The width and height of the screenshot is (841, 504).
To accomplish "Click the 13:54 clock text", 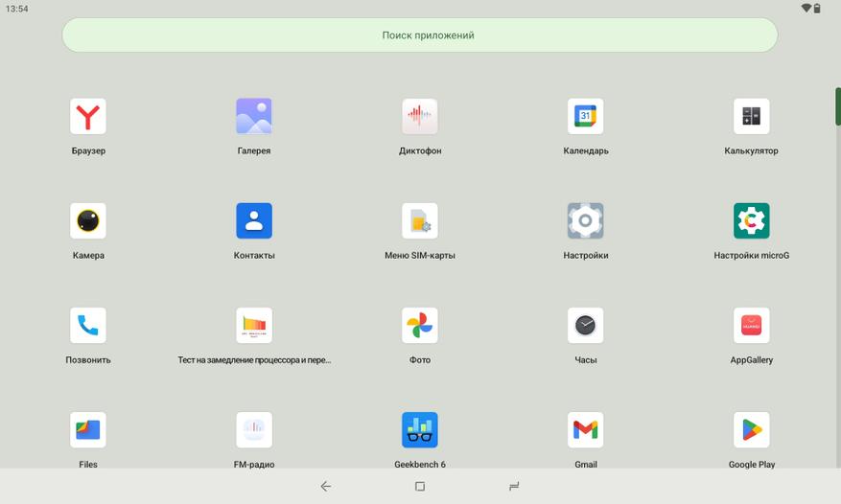I will click(16, 9).
